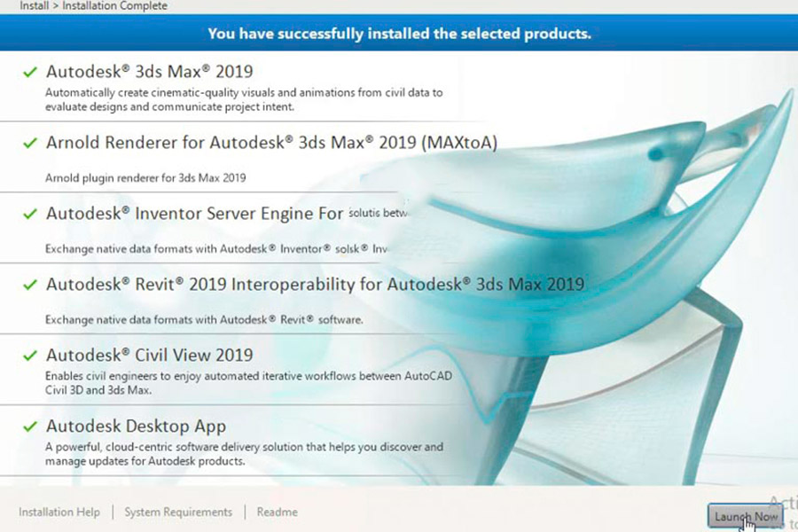Select the "Arnold Renderer for Autodesk® 3ds Max® 2019 (MAXtoA)" title

[271, 143]
